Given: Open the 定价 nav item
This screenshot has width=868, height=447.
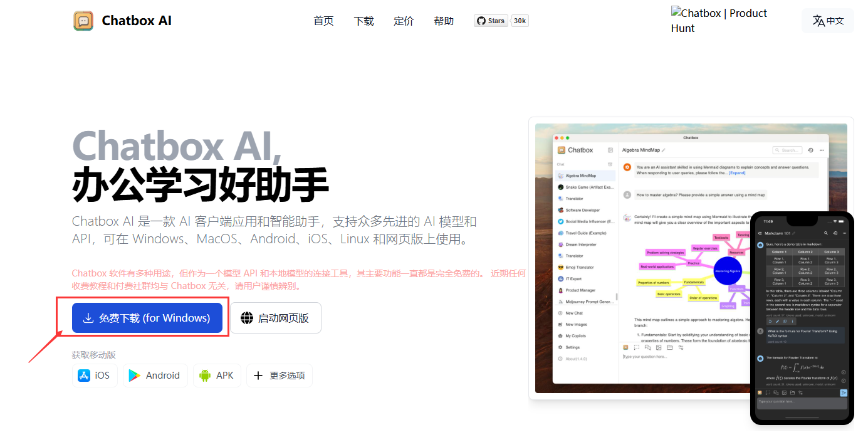Looking at the screenshot, I should coord(404,21).
